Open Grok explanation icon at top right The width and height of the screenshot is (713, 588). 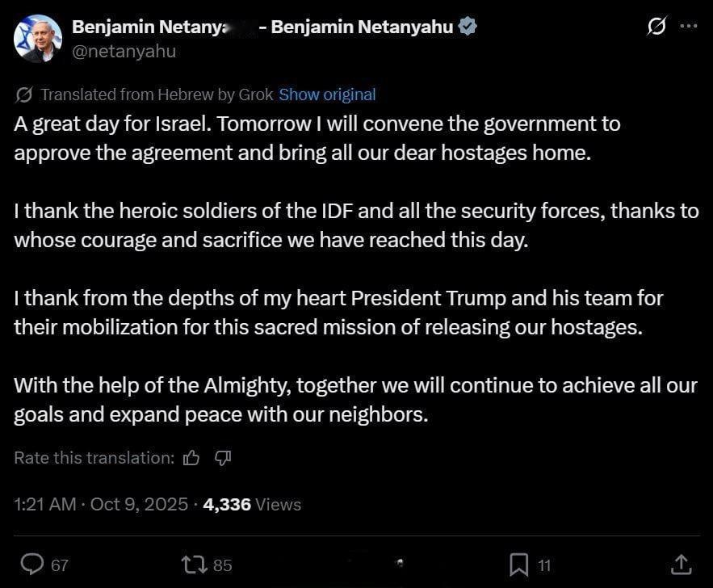click(x=656, y=27)
